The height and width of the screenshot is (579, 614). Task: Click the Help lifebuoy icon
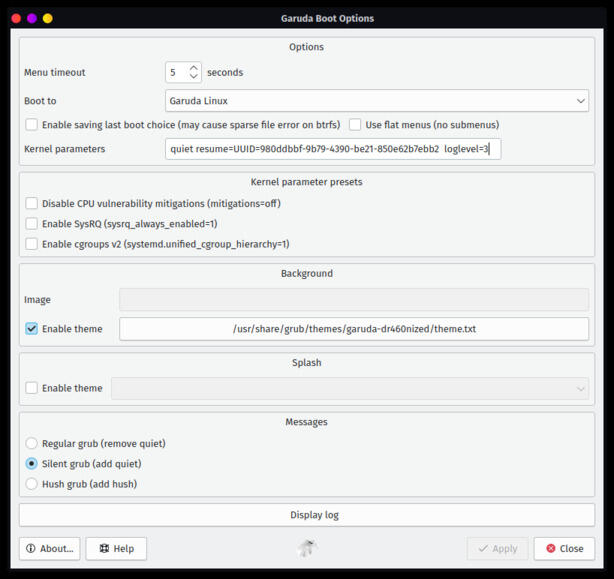(104, 548)
